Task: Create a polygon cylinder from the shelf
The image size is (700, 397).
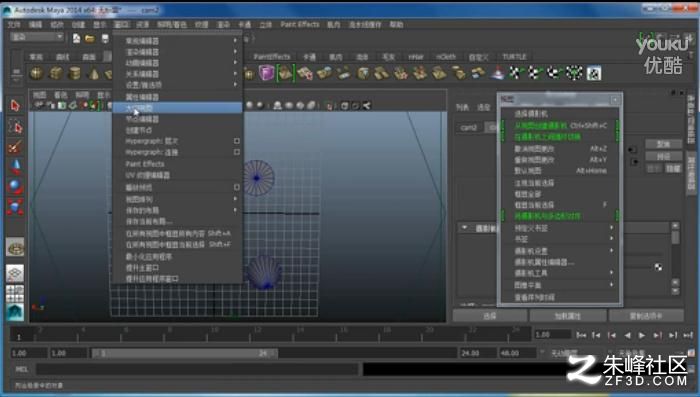Action: click(75, 73)
